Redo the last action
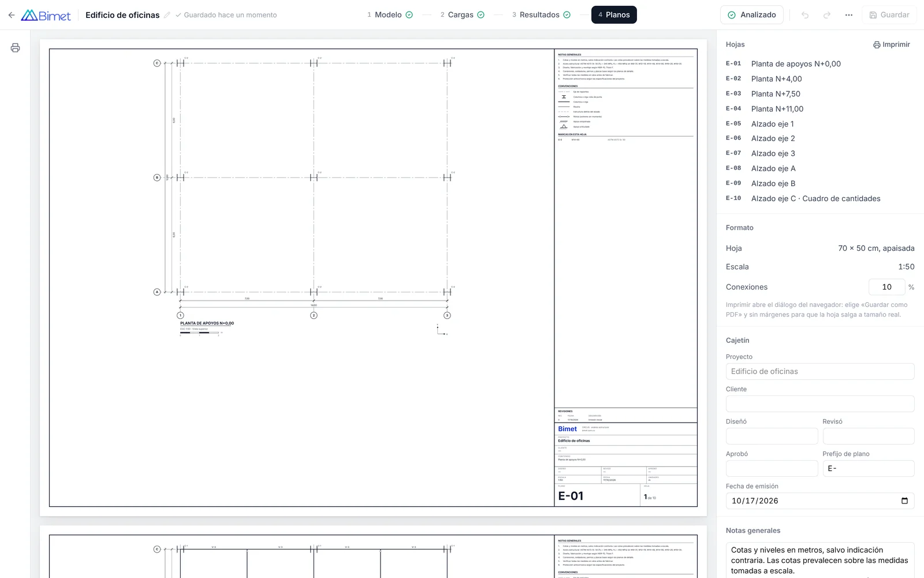This screenshot has width=924, height=578. (x=827, y=15)
